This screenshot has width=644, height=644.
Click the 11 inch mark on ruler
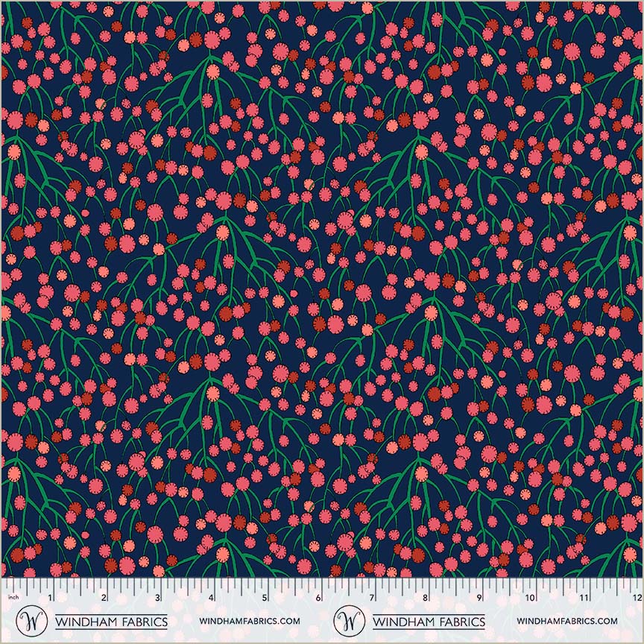[x=585, y=598]
